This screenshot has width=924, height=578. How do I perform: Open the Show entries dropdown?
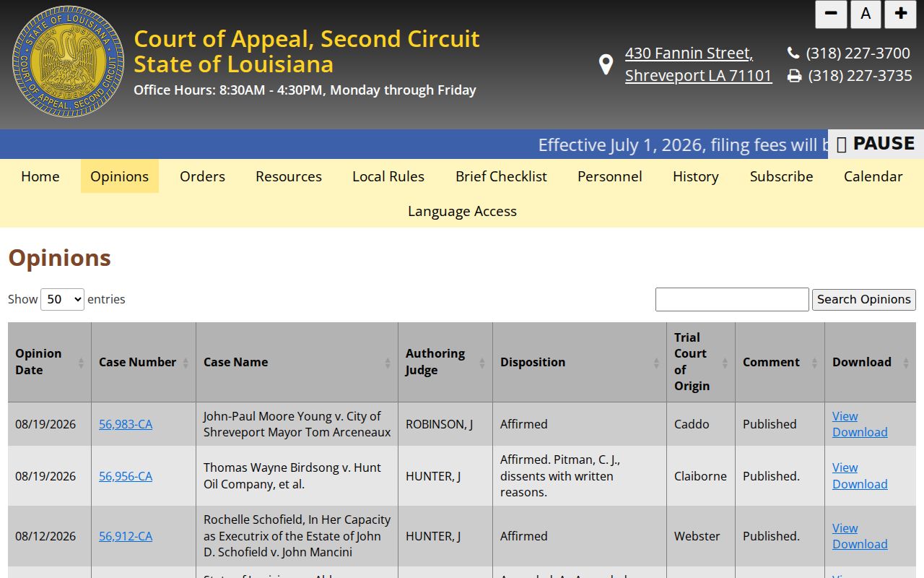62,299
